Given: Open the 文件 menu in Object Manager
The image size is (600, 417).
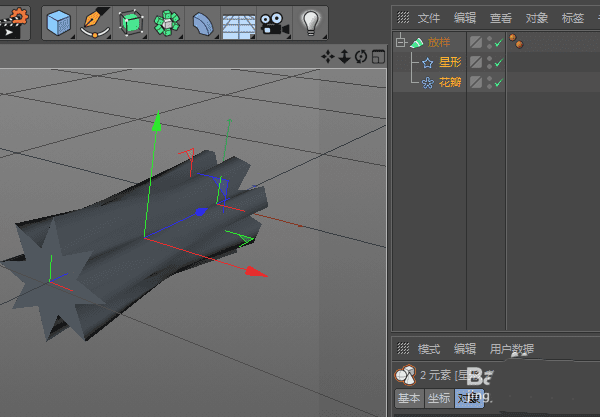Looking at the screenshot, I should pos(428,18).
